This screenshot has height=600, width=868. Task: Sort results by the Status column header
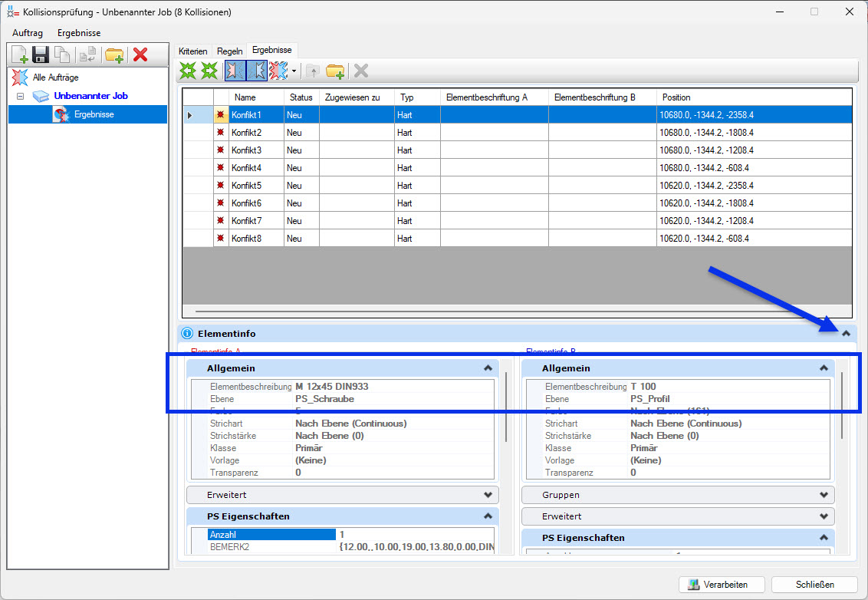pyautogui.click(x=301, y=97)
